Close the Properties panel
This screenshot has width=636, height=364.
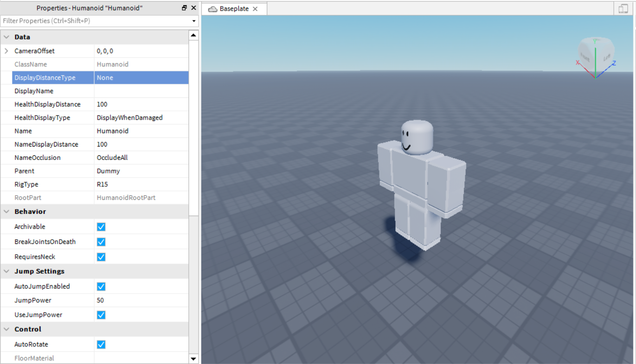coord(193,8)
